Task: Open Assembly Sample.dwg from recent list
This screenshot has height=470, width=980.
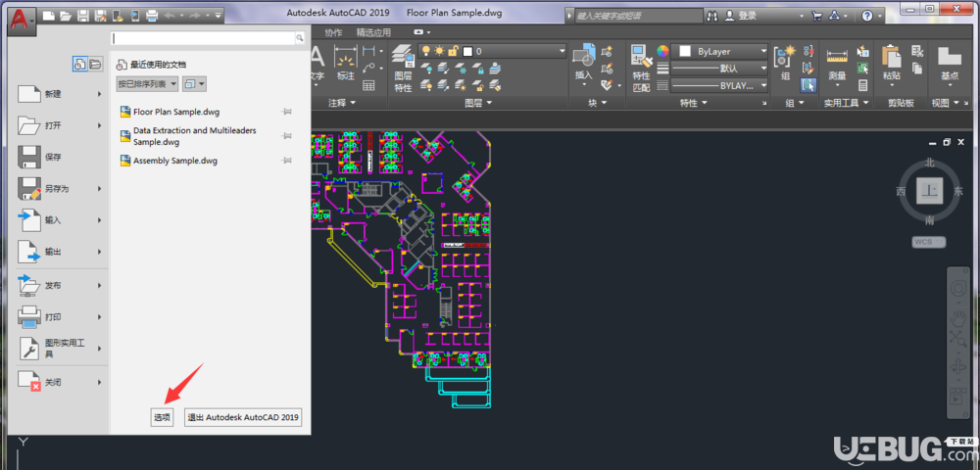Action: pos(175,161)
